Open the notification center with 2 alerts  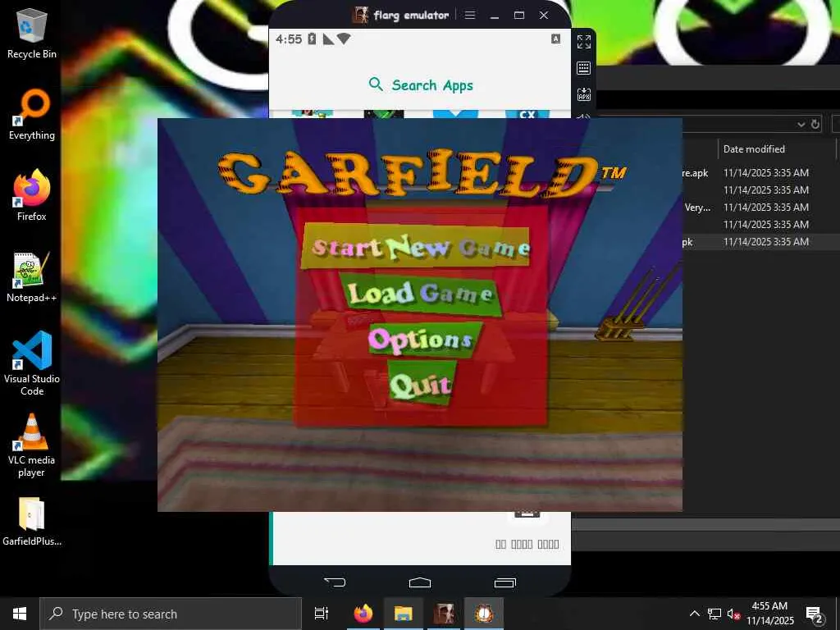(x=815, y=614)
